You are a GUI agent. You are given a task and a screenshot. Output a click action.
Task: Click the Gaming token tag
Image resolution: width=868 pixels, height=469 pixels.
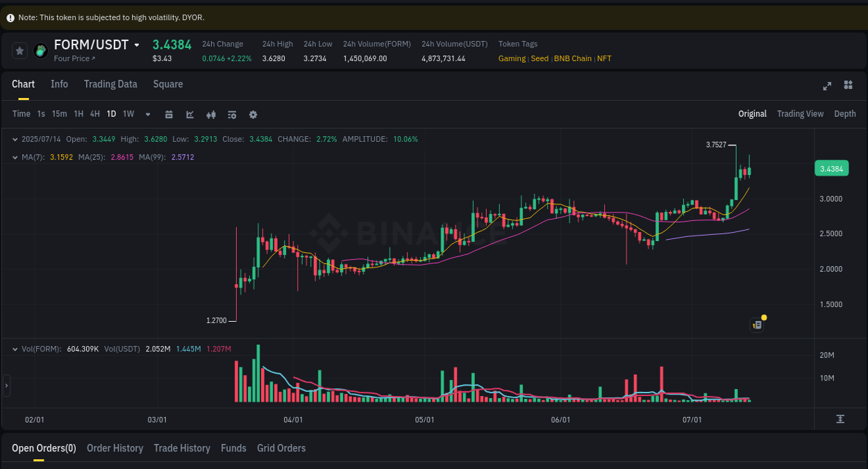tap(512, 58)
